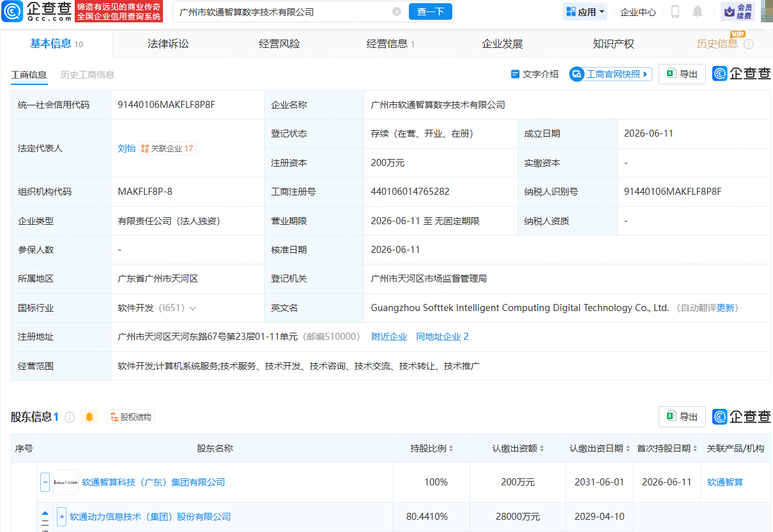Click the 文字介绍 button

click(x=535, y=74)
